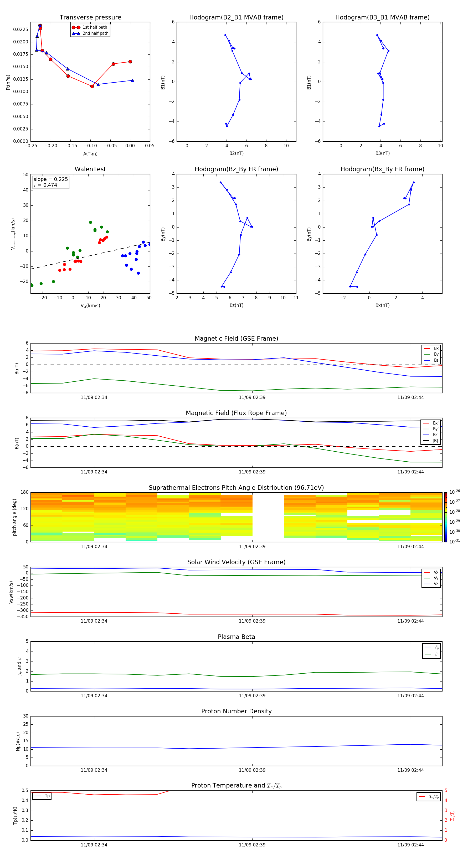
Task: Click the 'Bz' legend entry in GSE panel
Action: [x=431, y=360]
